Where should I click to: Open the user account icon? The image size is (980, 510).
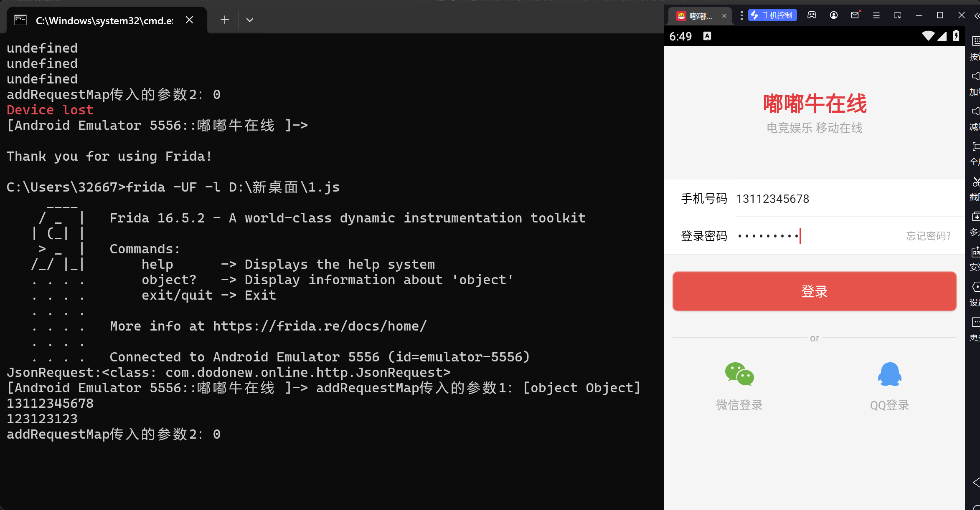click(x=834, y=15)
